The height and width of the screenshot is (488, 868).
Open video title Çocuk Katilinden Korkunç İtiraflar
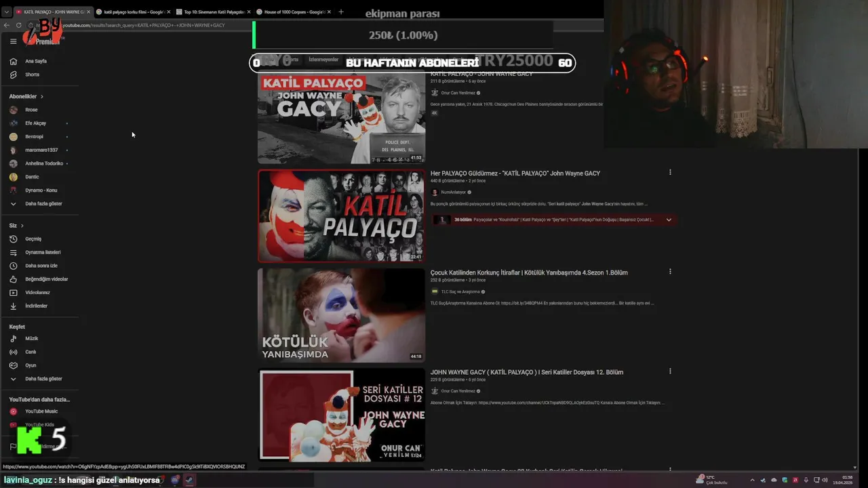coord(529,272)
